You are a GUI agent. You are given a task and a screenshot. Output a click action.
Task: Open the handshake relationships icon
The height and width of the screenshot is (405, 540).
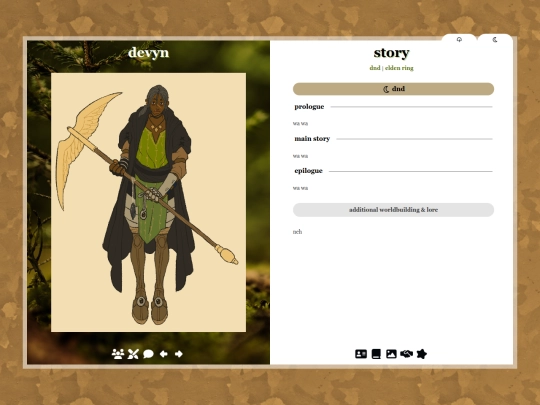click(406, 354)
